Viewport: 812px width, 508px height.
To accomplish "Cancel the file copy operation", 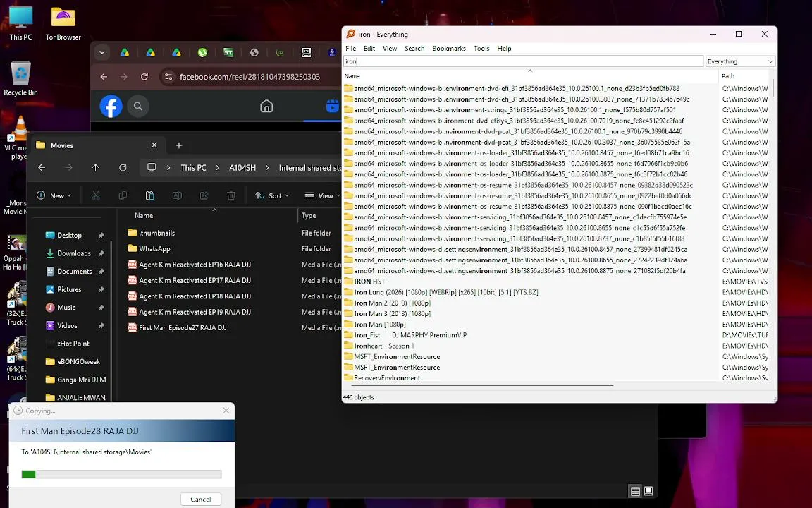I will click(200, 500).
